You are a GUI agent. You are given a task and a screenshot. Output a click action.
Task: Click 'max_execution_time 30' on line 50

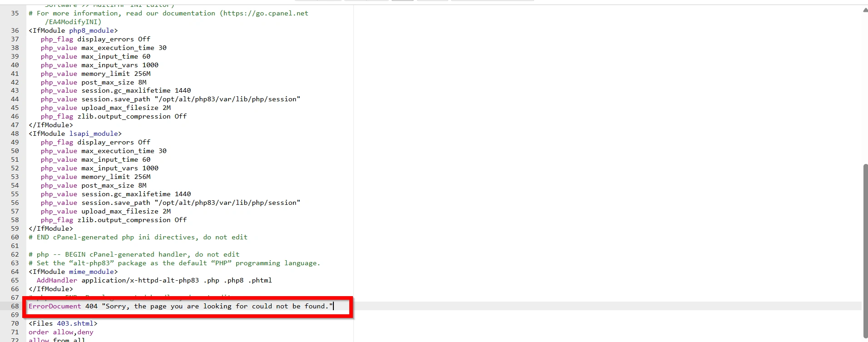pyautogui.click(x=124, y=151)
